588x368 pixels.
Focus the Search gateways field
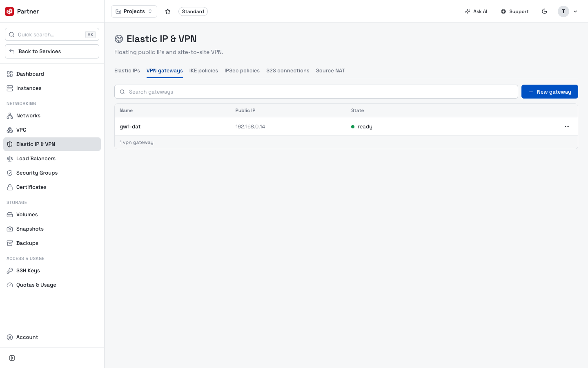coord(316,92)
